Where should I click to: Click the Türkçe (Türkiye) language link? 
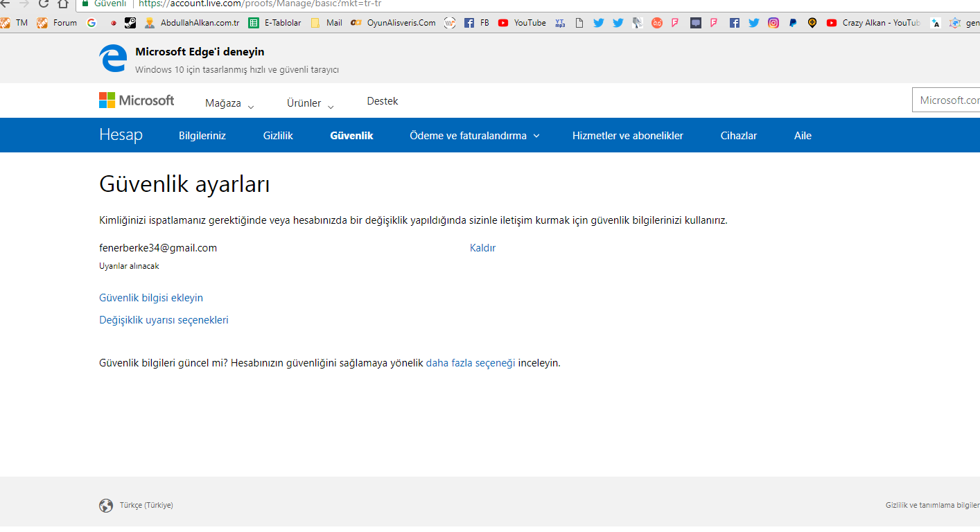[x=146, y=506]
